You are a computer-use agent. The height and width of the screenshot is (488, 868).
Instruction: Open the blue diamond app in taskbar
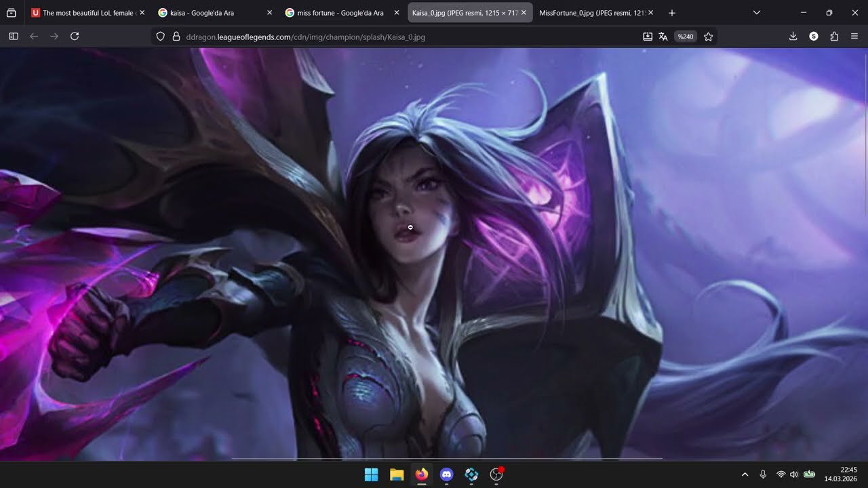[x=472, y=474]
